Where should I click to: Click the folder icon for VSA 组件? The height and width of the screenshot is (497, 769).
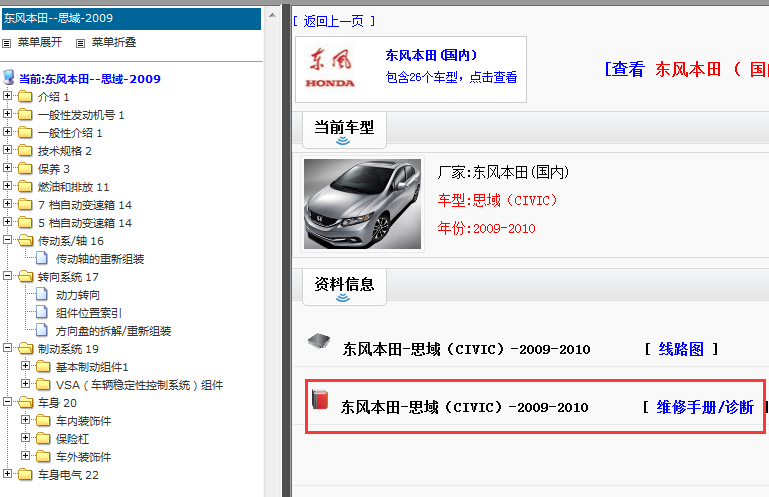click(x=43, y=385)
